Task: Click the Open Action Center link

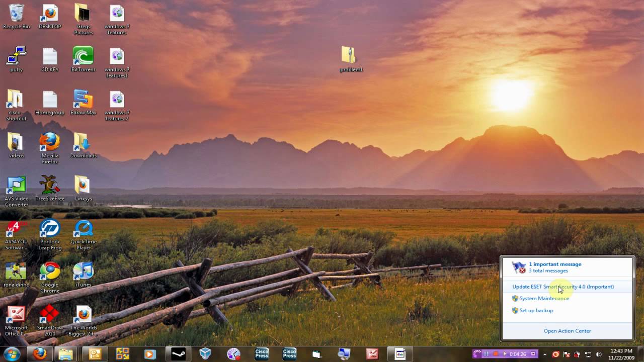Action: coord(567,331)
